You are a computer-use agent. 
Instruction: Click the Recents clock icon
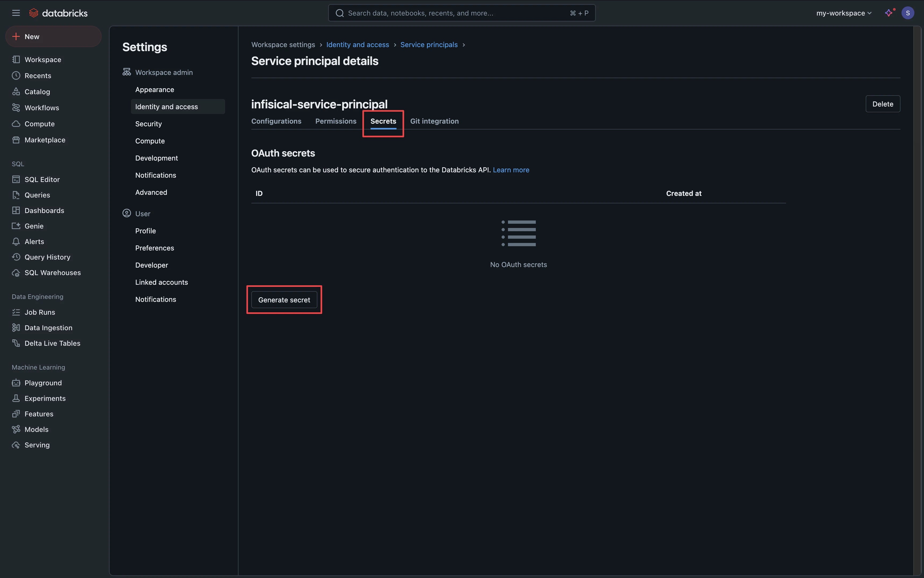tap(16, 75)
